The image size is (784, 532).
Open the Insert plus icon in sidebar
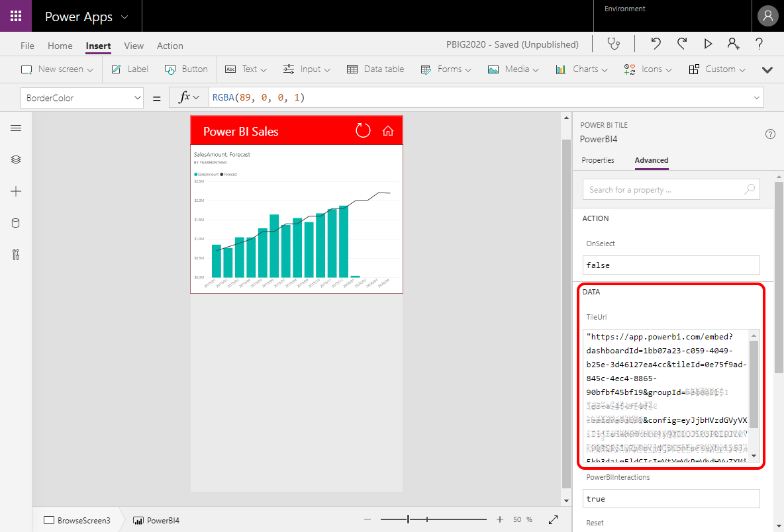[16, 191]
